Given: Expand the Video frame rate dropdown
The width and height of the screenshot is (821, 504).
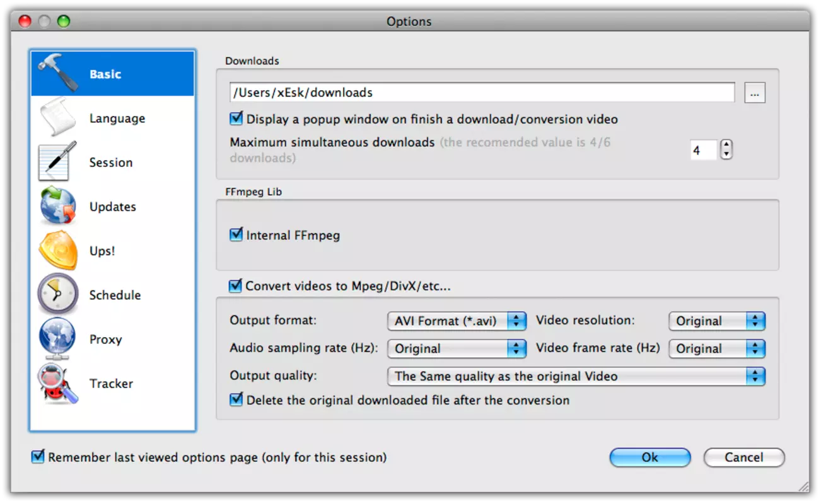Looking at the screenshot, I should click(x=717, y=348).
